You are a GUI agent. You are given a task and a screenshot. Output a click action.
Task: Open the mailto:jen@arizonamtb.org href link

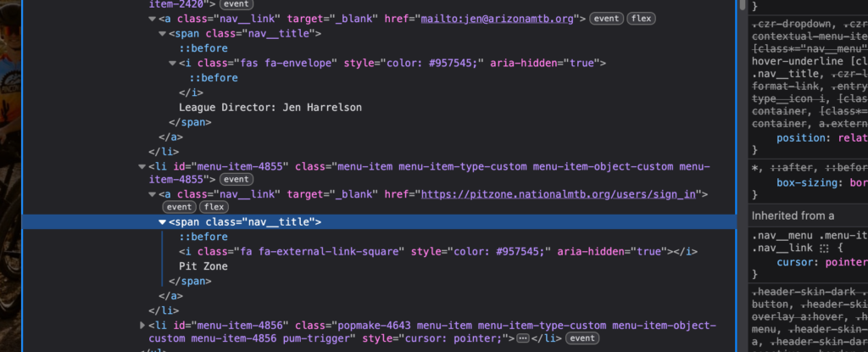coord(498,19)
